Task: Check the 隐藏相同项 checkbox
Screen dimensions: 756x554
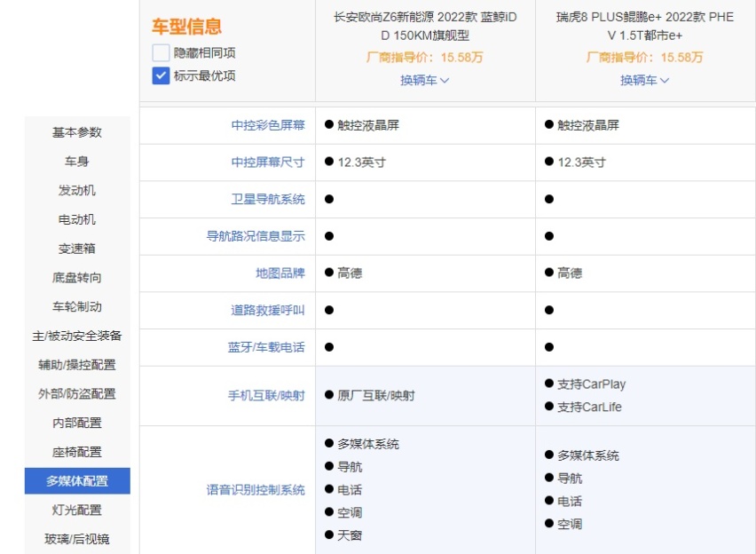Action: pos(161,52)
